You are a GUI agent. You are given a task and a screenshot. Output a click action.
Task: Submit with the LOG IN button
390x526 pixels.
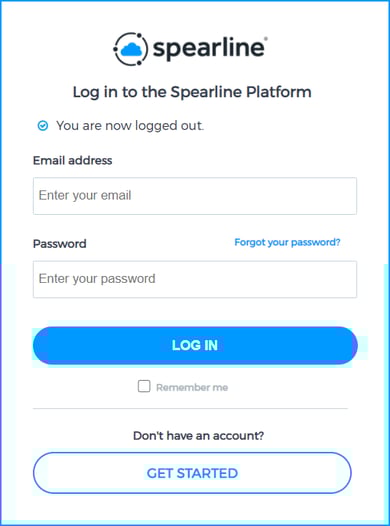195,345
